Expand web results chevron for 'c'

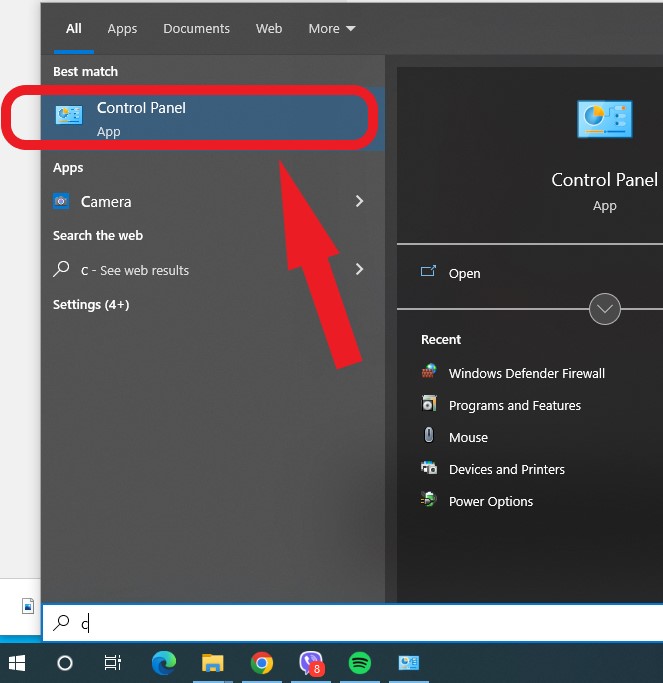[x=360, y=269]
